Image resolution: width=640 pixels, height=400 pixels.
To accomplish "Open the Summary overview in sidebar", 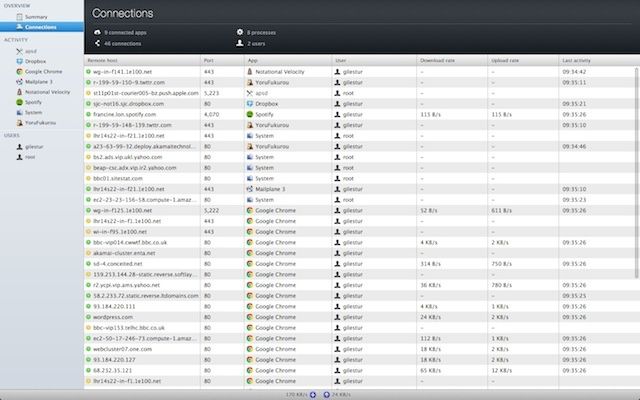I will (34, 17).
